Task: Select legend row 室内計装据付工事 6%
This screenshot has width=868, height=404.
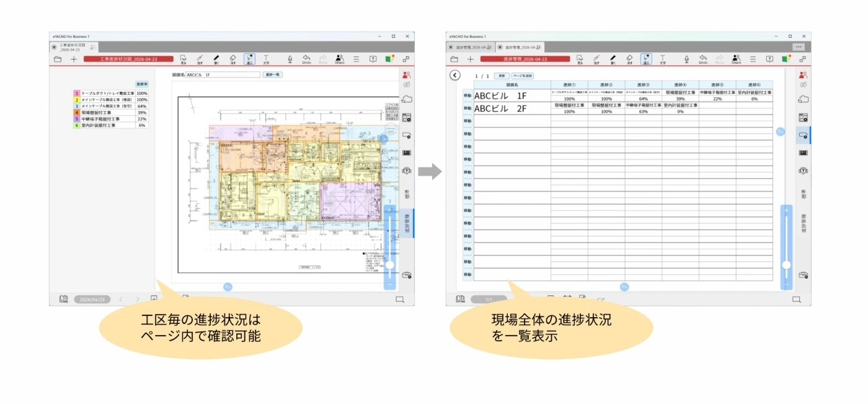Action: (111, 125)
